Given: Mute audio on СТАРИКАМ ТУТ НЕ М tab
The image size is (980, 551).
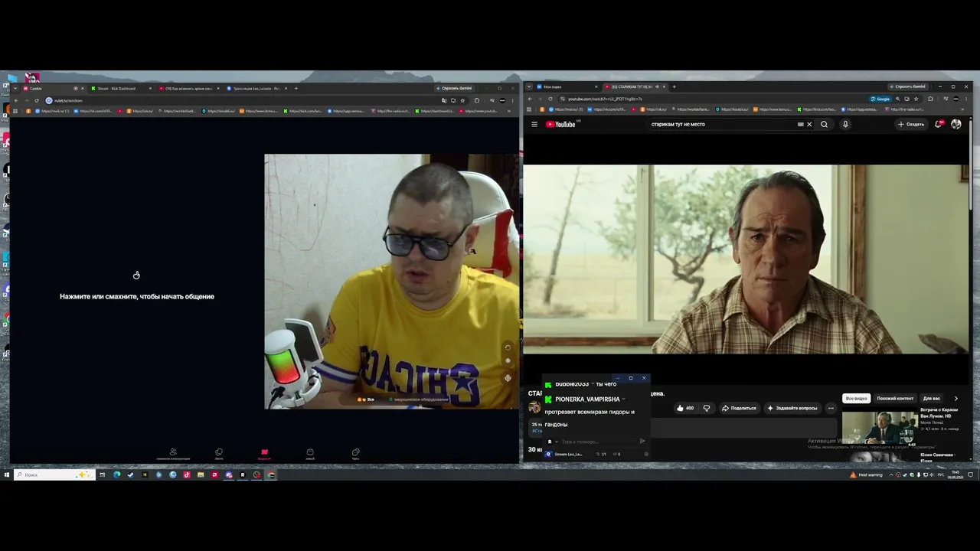Looking at the screenshot, I should (x=656, y=86).
